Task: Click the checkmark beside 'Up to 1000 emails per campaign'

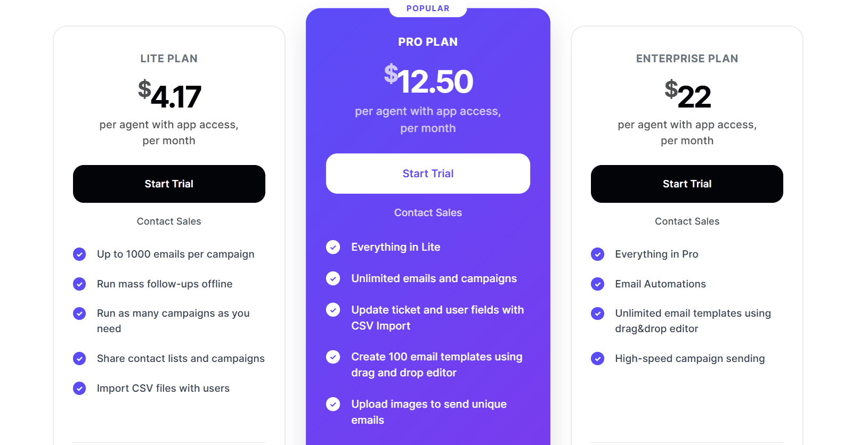Action: point(79,254)
